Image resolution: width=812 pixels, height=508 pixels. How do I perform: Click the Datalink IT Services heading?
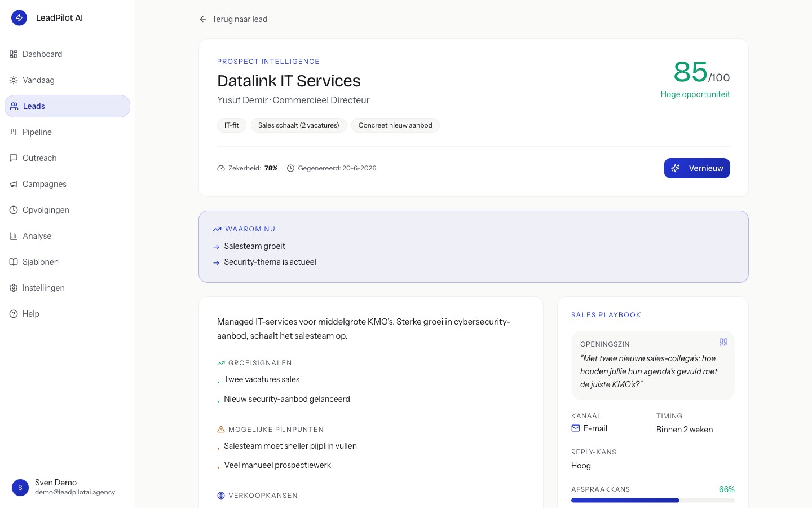pyautogui.click(x=289, y=81)
